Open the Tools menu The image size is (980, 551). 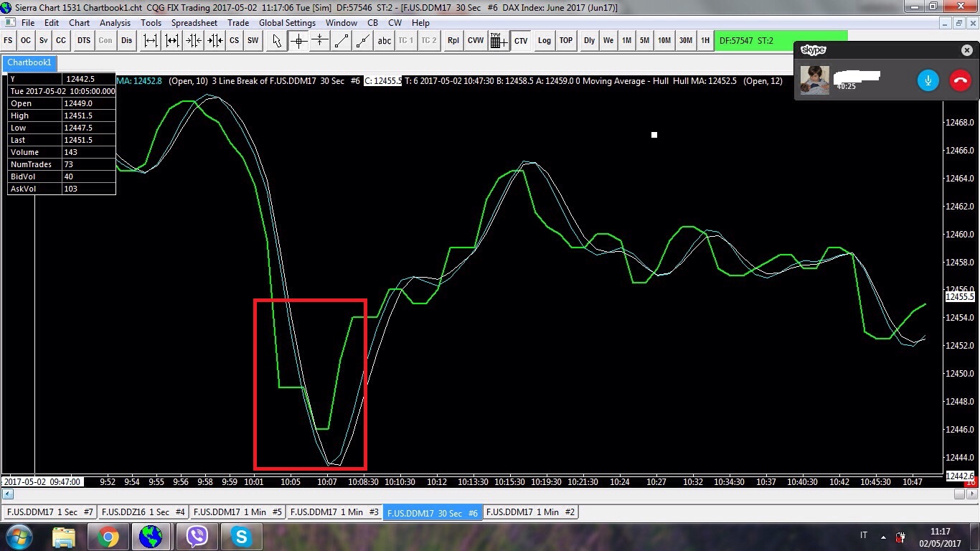(x=151, y=23)
